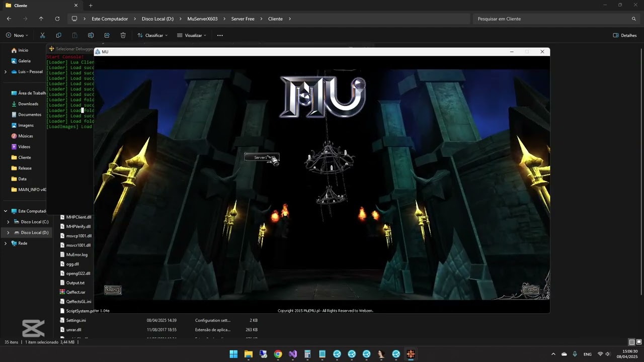Screen dimensions: 644x362
Task: Open Data folder in navigation pane
Action: point(22,179)
